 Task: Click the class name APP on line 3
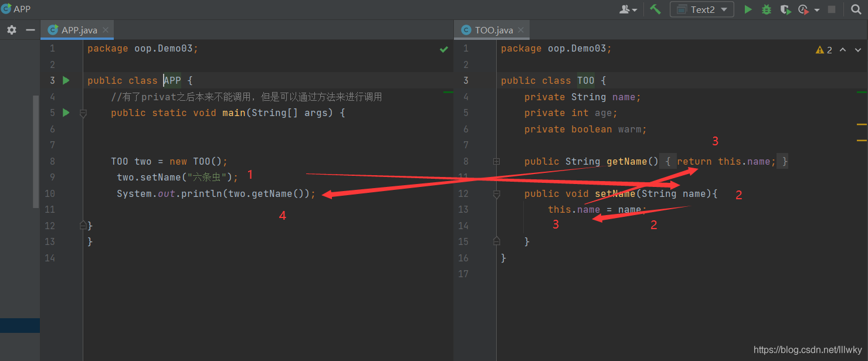[x=172, y=81]
